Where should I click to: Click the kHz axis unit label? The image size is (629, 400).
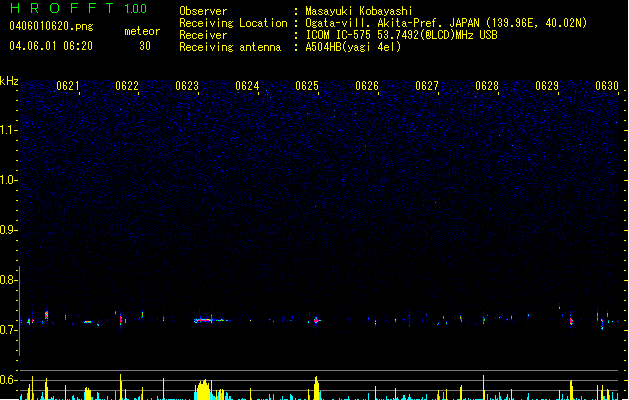(x=9, y=81)
